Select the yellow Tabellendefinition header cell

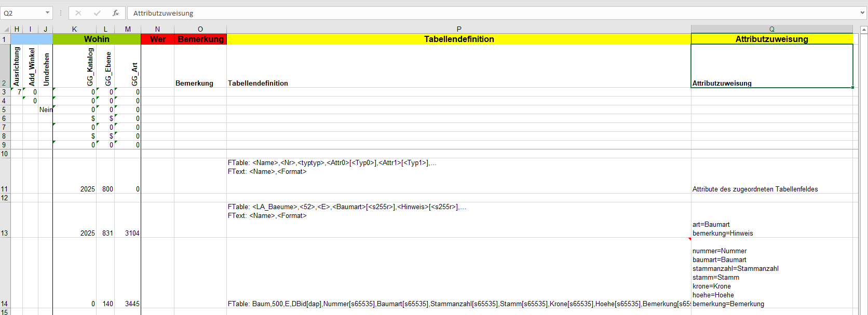459,39
